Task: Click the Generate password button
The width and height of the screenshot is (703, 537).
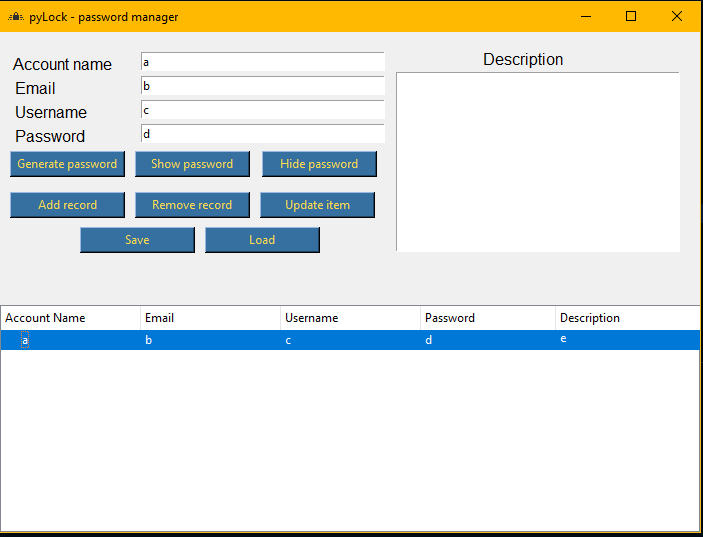Action: click(x=67, y=164)
